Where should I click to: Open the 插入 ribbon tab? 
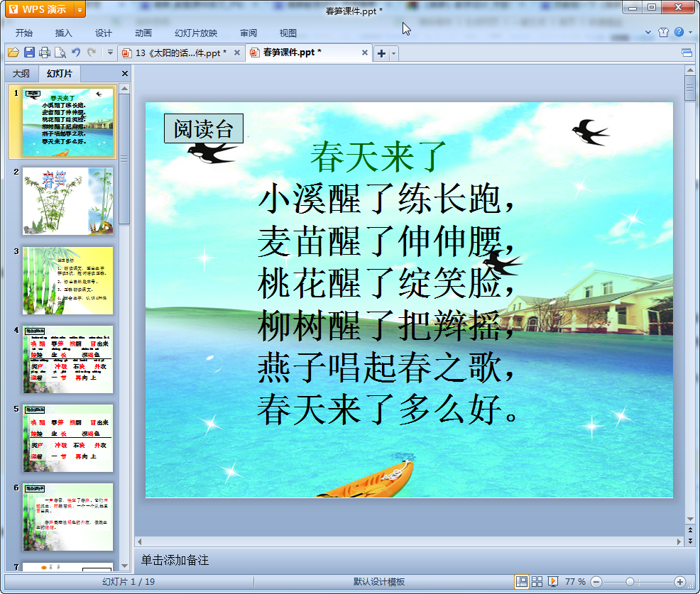point(63,33)
